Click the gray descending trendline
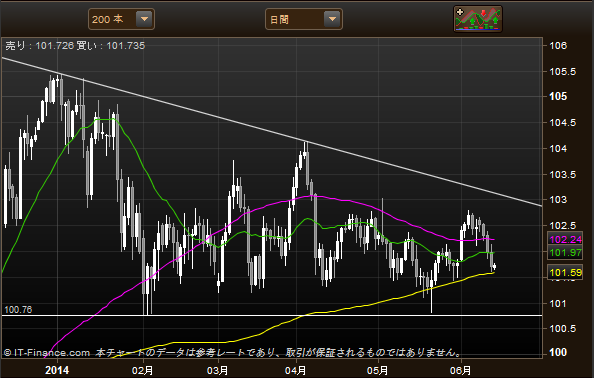This screenshot has height=378, width=594. pos(272,132)
